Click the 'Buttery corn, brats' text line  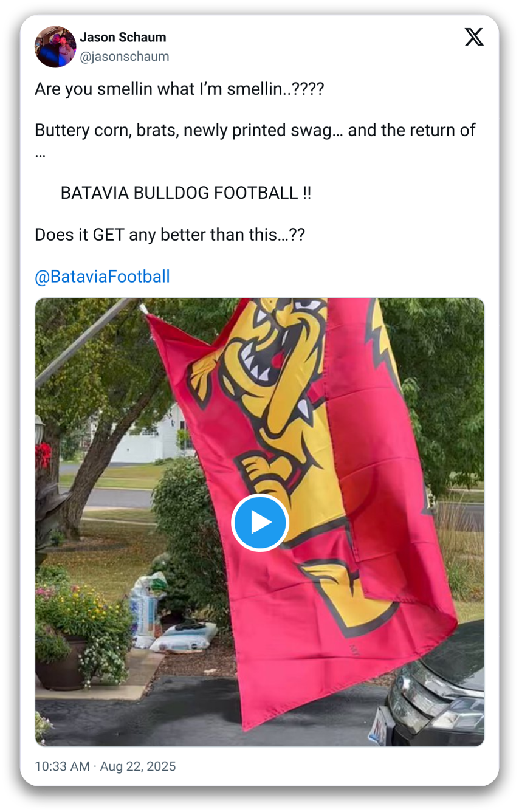click(x=255, y=130)
